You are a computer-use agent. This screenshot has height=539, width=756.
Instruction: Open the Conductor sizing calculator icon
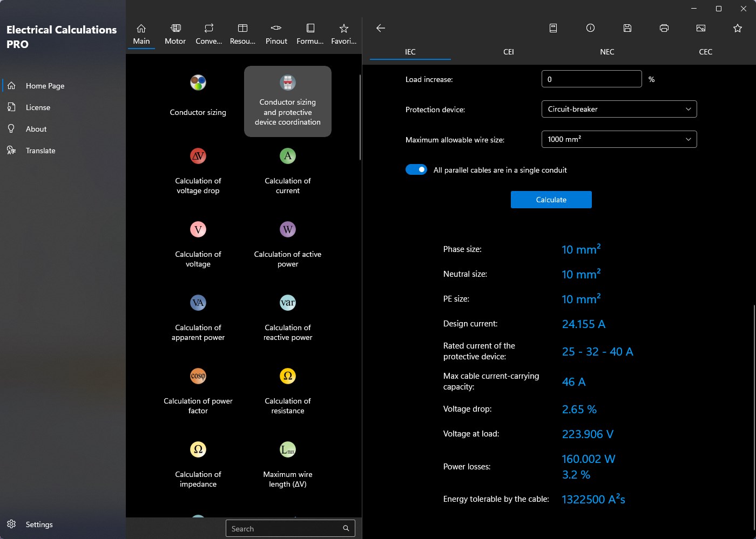tap(198, 83)
